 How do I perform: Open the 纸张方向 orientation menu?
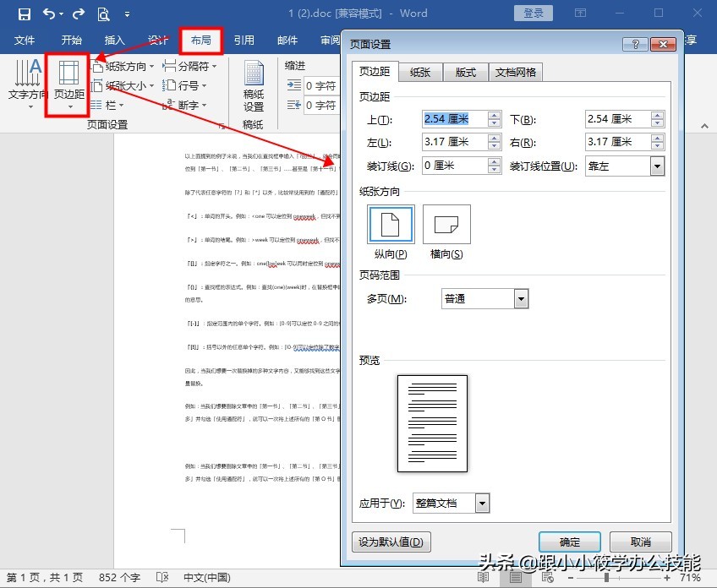tap(123, 66)
